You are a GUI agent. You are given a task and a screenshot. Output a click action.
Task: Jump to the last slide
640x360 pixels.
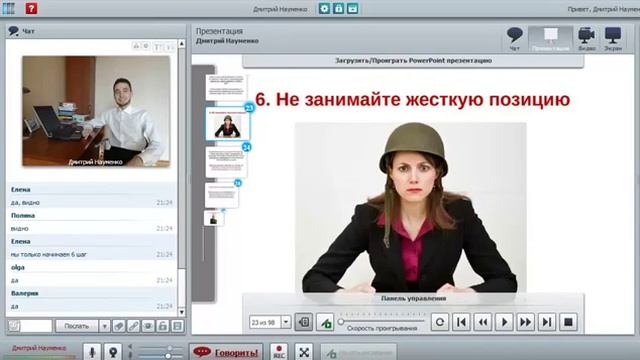point(547,322)
